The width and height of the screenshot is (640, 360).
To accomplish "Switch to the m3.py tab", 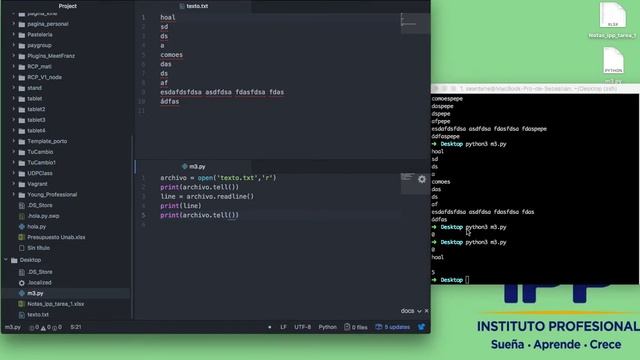I will point(194,167).
